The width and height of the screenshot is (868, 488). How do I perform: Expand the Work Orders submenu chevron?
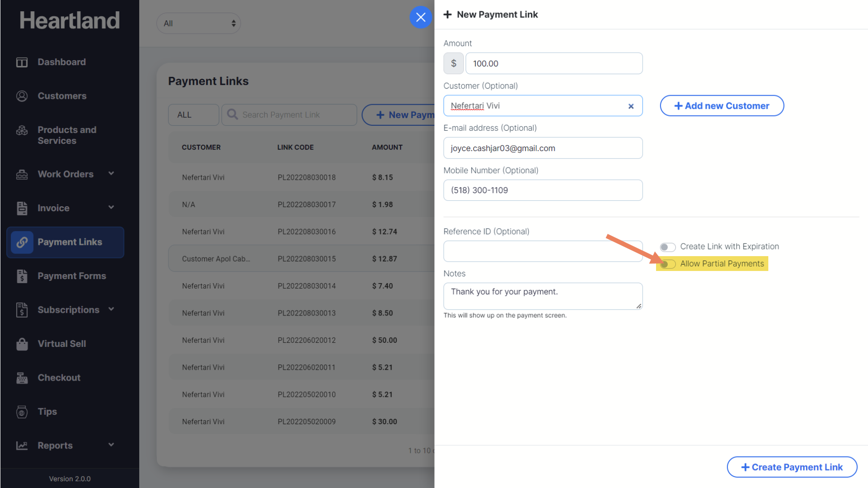(111, 173)
